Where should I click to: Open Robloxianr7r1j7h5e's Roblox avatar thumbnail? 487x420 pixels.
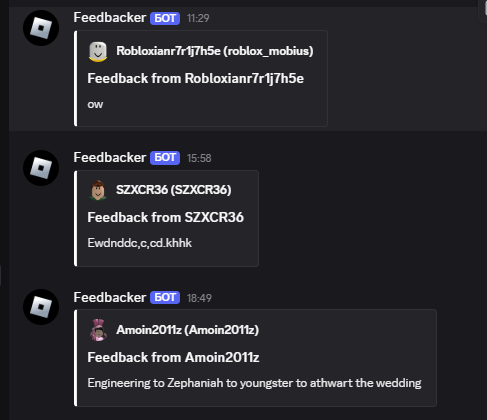click(x=98, y=51)
